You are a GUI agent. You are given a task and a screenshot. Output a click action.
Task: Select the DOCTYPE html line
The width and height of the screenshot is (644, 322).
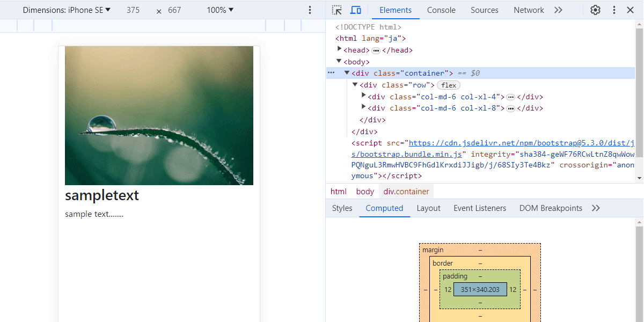[368, 27]
